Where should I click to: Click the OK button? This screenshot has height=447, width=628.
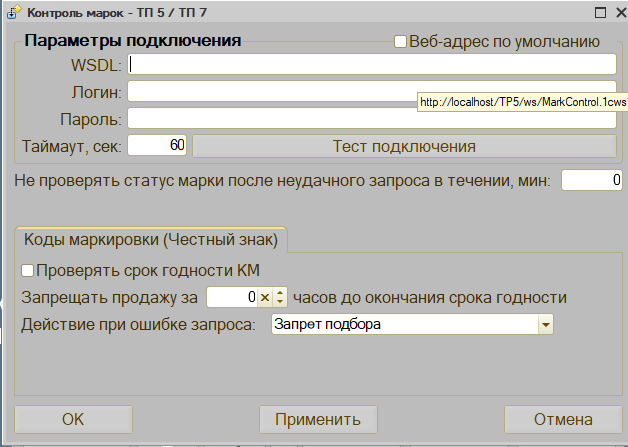(73, 419)
